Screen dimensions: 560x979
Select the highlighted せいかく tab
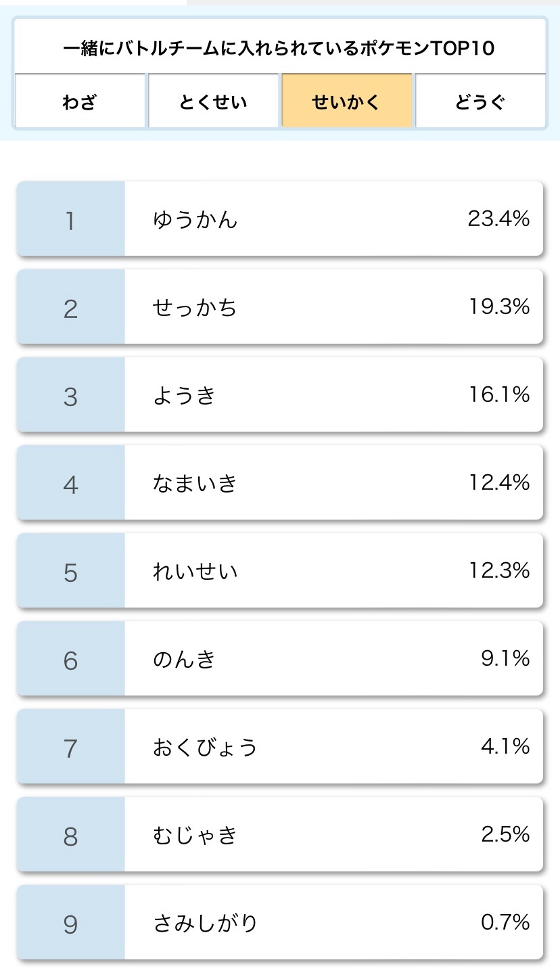(347, 101)
